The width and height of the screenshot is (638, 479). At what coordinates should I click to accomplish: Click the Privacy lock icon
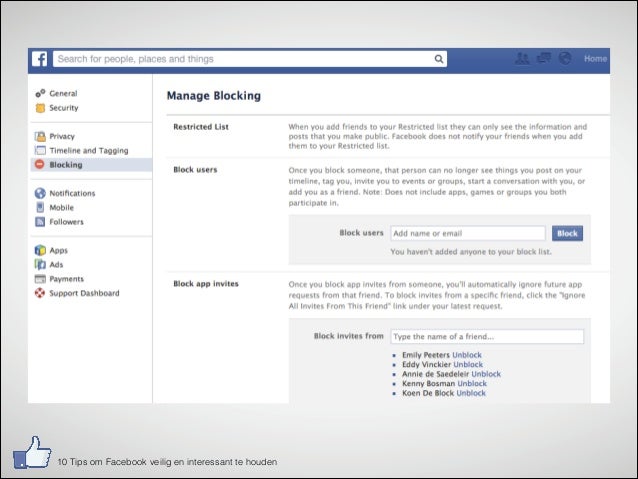click(40, 136)
